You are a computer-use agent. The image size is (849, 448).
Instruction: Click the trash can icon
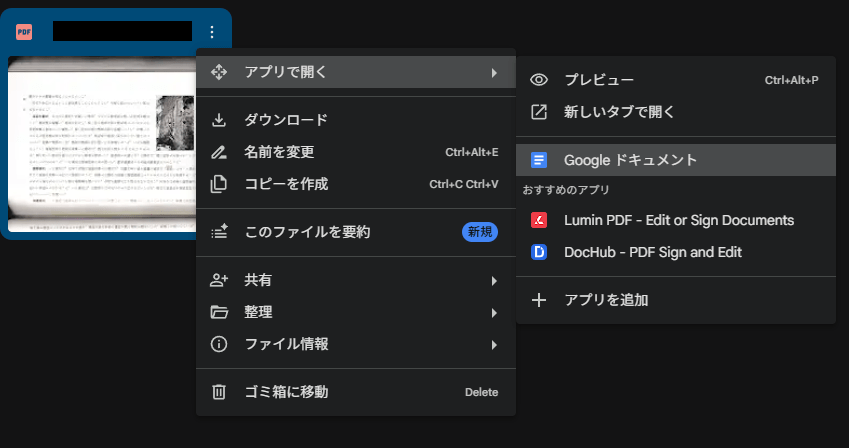tap(219, 392)
